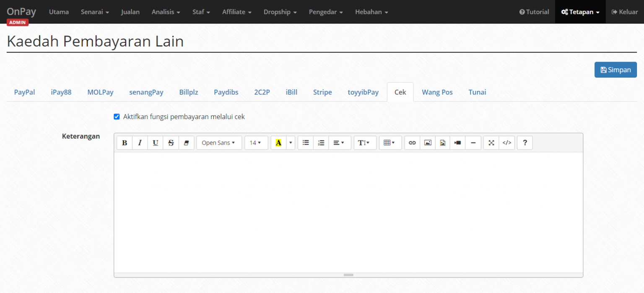Image resolution: width=644 pixels, height=293 pixels.
Task: Open the Open Sans font dropdown
Action: [x=218, y=143]
